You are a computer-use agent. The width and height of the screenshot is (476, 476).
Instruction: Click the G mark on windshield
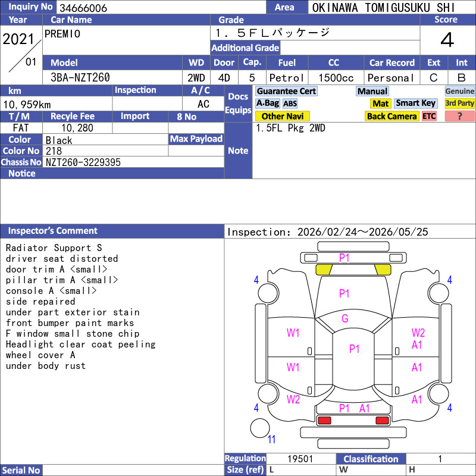[x=345, y=319]
